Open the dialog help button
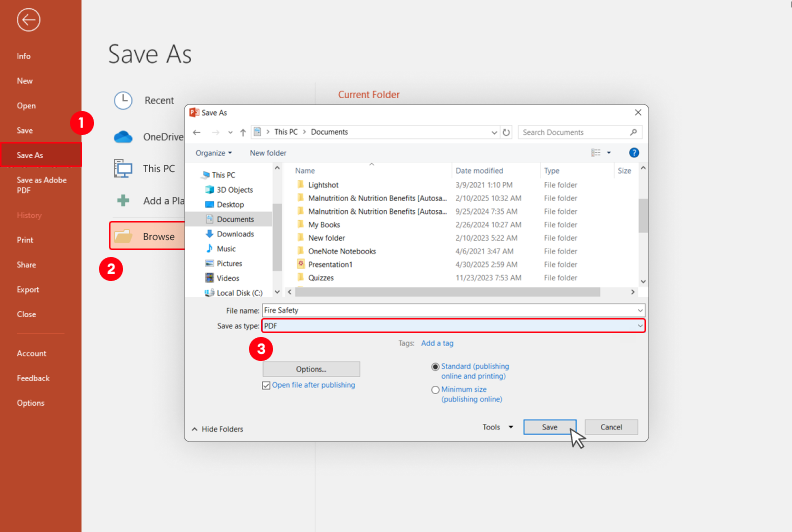 point(634,153)
